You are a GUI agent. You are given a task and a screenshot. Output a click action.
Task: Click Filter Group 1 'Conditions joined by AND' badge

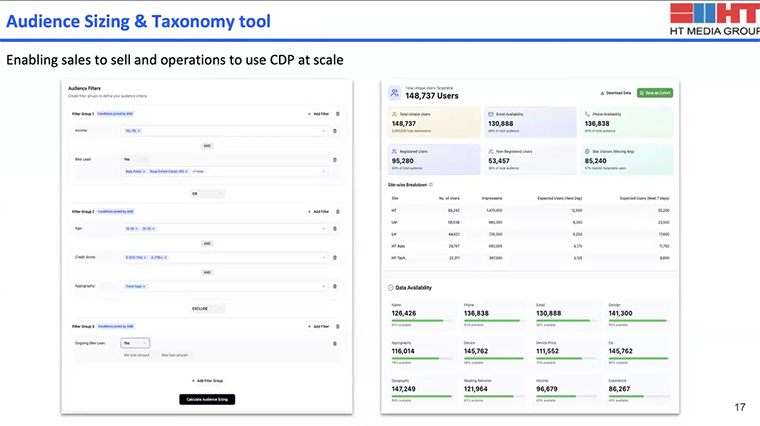(x=115, y=114)
